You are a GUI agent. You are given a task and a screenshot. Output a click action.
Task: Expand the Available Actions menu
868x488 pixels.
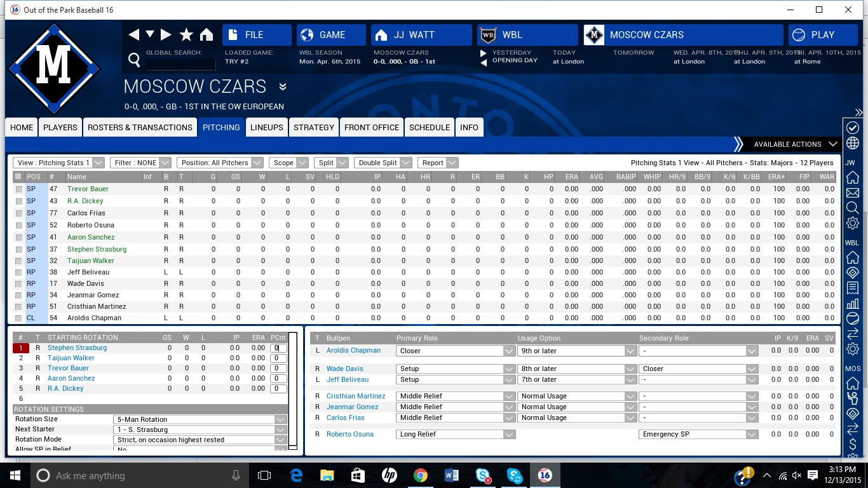796,144
